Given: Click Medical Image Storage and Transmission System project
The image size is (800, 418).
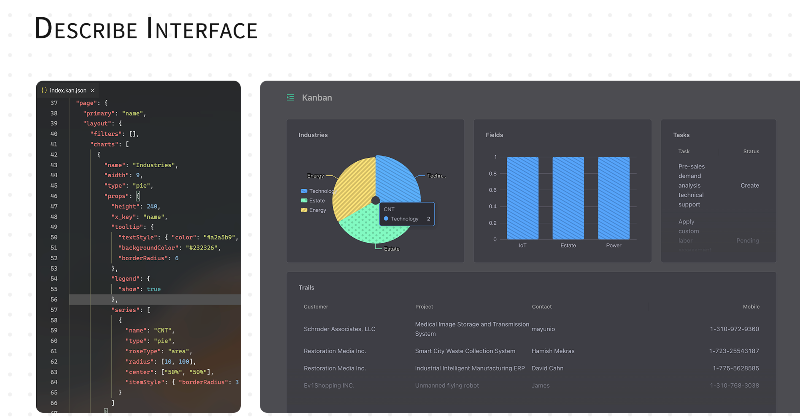Looking at the screenshot, I should [x=472, y=329].
